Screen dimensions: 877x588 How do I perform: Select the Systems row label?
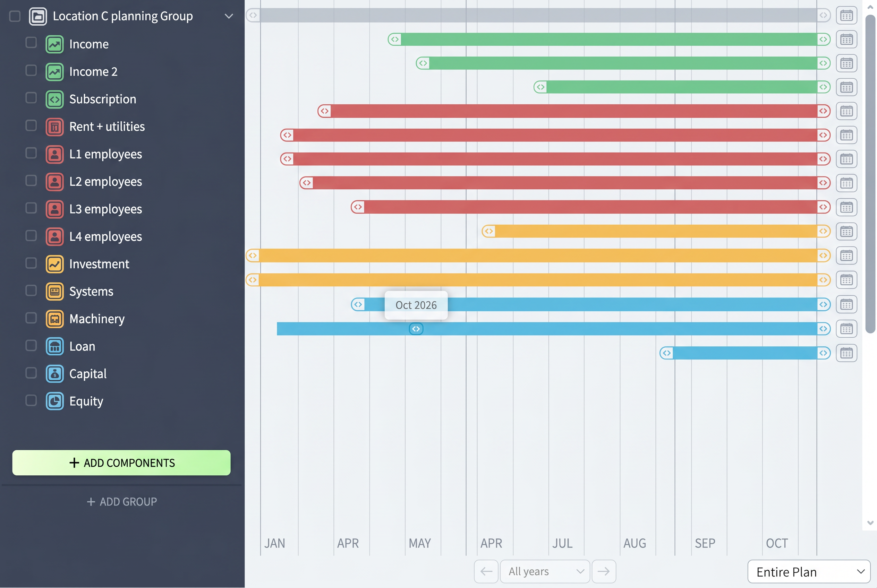pos(91,292)
